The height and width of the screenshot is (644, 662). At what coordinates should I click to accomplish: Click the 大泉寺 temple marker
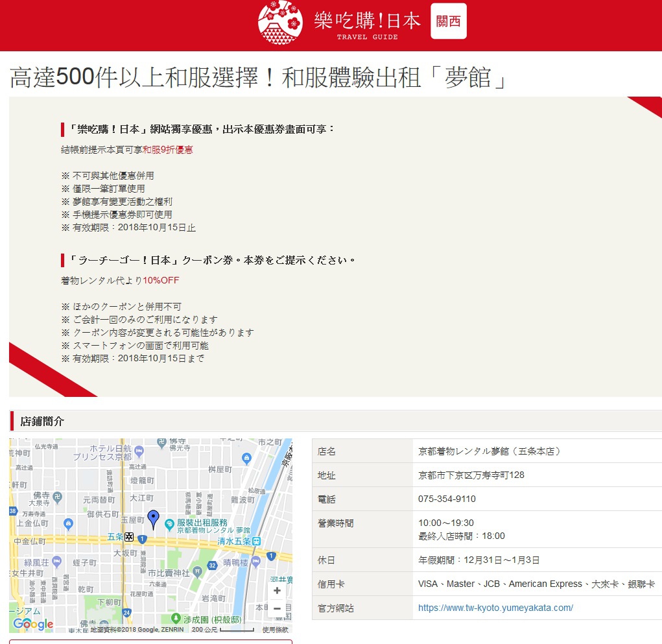(58, 497)
